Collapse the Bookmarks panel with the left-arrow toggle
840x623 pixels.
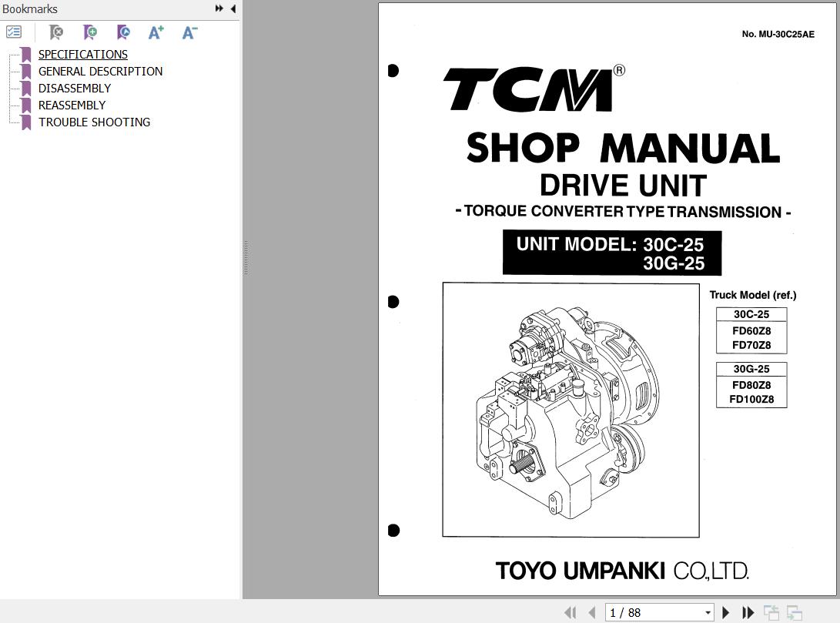233,8
